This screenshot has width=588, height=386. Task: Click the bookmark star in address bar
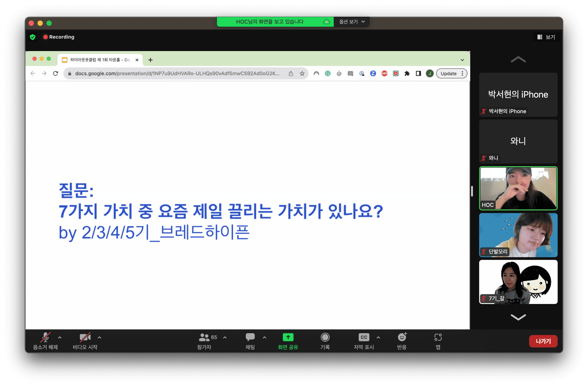point(302,73)
